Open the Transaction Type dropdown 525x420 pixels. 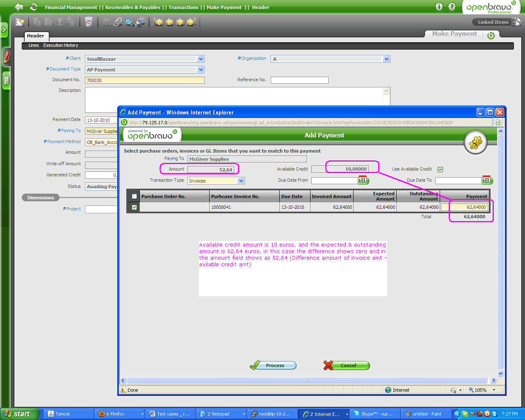pyautogui.click(x=241, y=181)
